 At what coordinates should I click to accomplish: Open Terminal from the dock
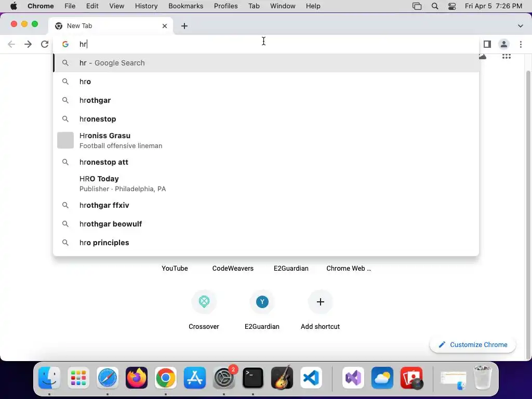253,378
